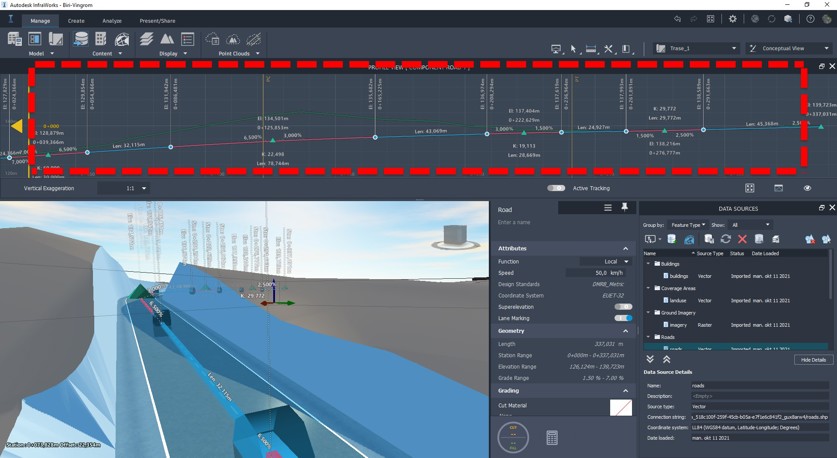Click the Data Sources list vertical scrollbar
Viewport: 837px width, 458px height.
point(830,274)
